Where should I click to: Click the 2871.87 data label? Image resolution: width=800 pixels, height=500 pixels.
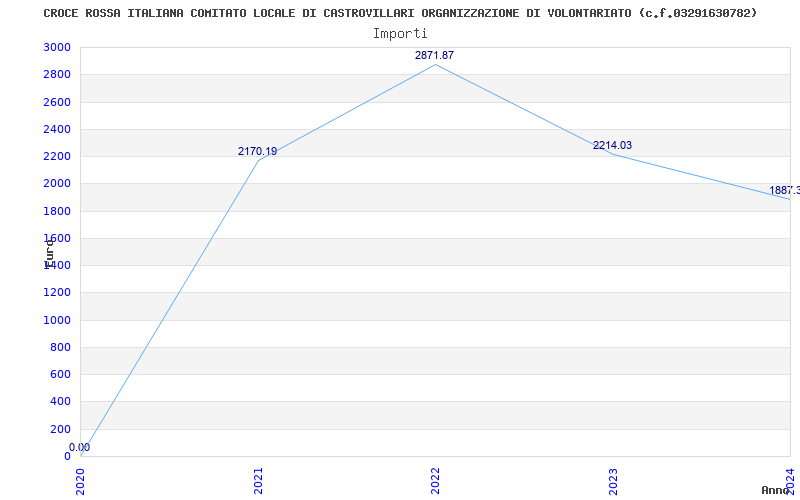[x=434, y=56]
